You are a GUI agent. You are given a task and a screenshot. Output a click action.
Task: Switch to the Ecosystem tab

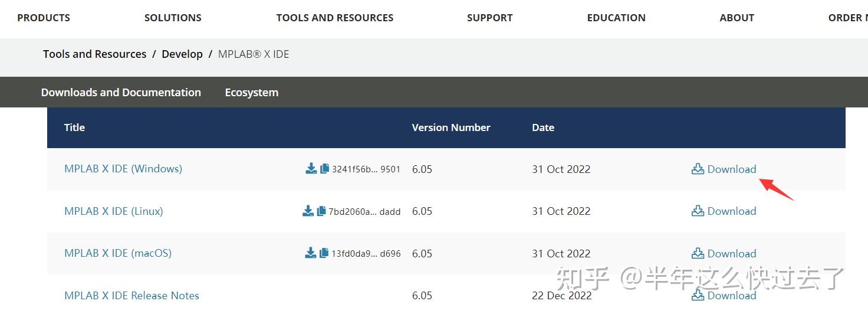point(252,93)
